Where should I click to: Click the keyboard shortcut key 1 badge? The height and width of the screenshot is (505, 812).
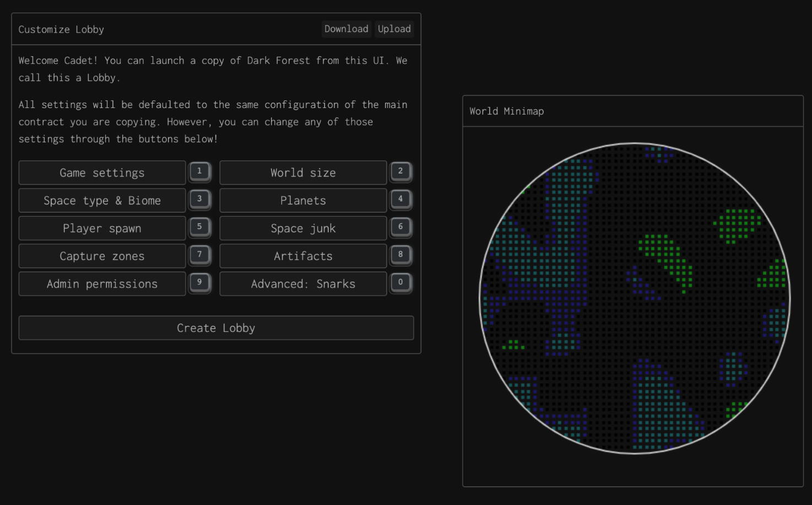pos(199,171)
